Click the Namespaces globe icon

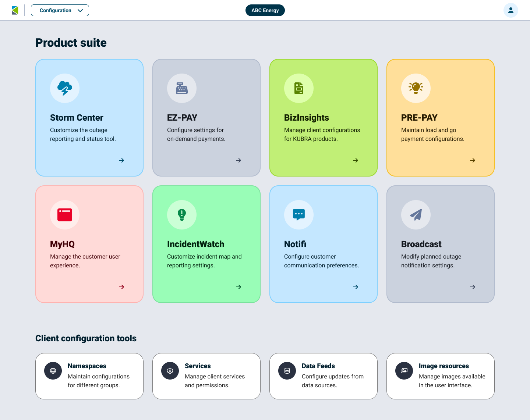(53, 371)
